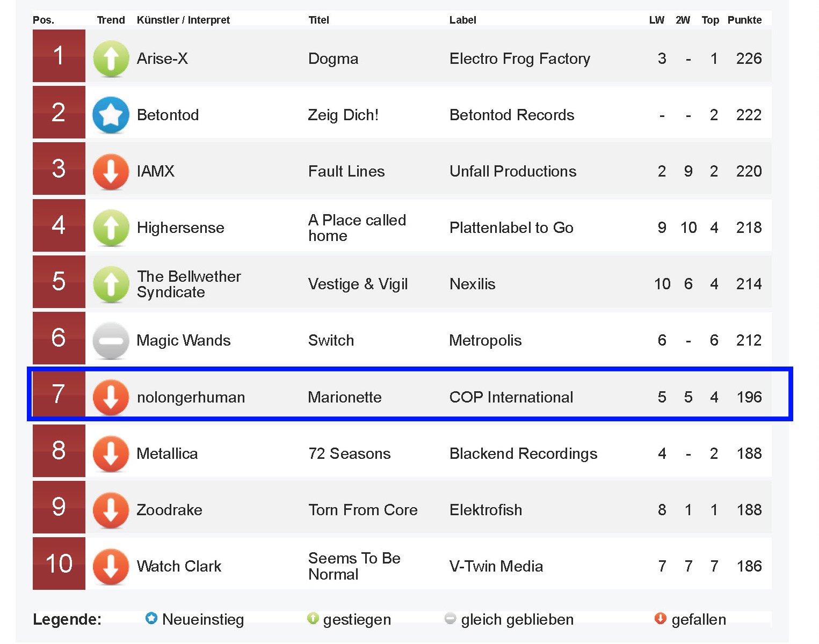The height and width of the screenshot is (644, 819).
Task: Click the title 72 Seasons
Action: (349, 453)
